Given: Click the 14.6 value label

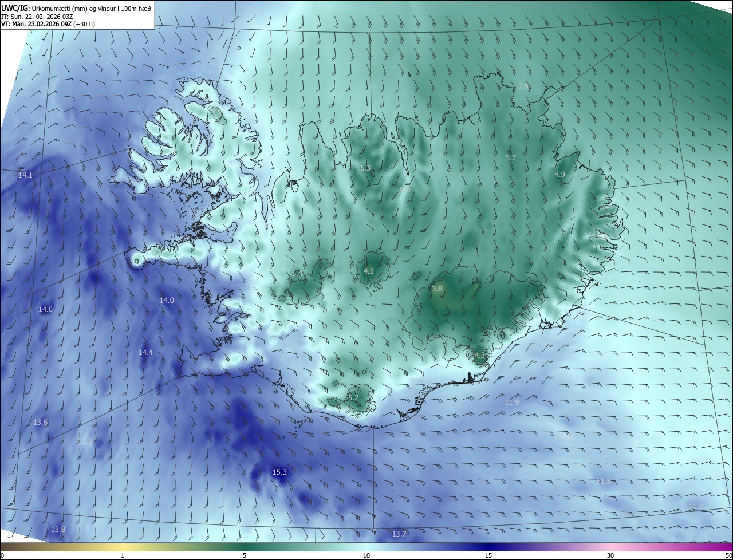Looking at the screenshot, I should 45,309.
